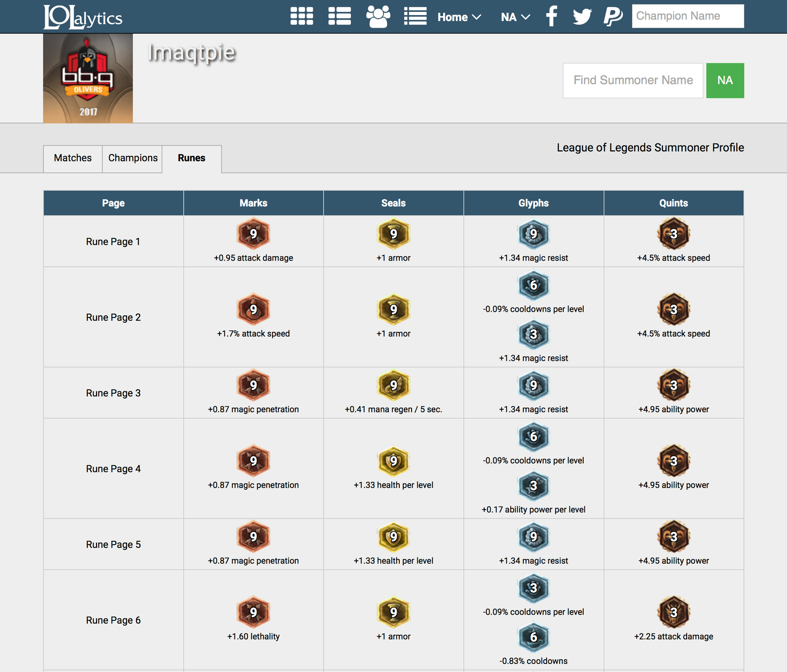This screenshot has width=787, height=672.
Task: Click "+1.60 lethality" text in Rune Page 6
Action: (253, 637)
